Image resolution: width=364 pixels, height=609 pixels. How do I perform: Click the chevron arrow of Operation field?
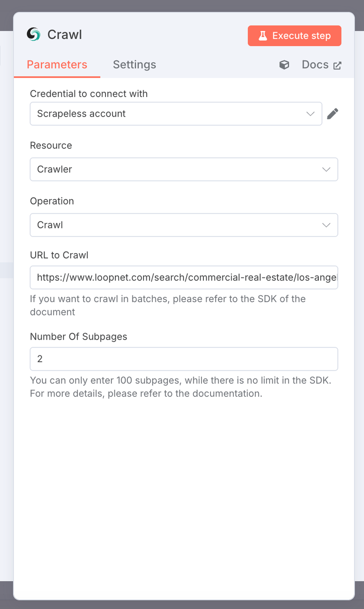pos(326,225)
